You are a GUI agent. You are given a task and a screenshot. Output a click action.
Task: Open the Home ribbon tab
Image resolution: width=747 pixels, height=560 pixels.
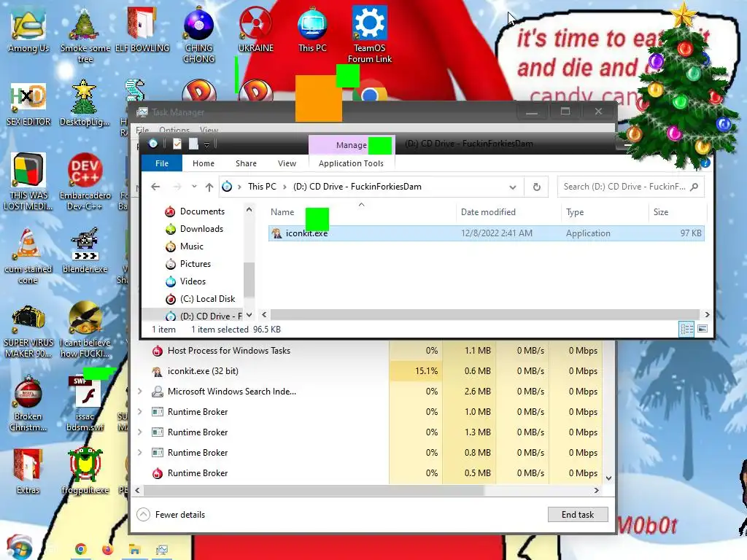(x=204, y=163)
